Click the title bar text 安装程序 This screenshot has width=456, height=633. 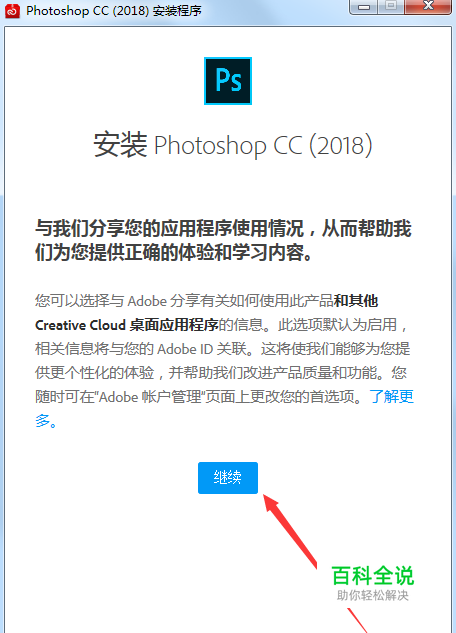pyautogui.click(x=177, y=11)
